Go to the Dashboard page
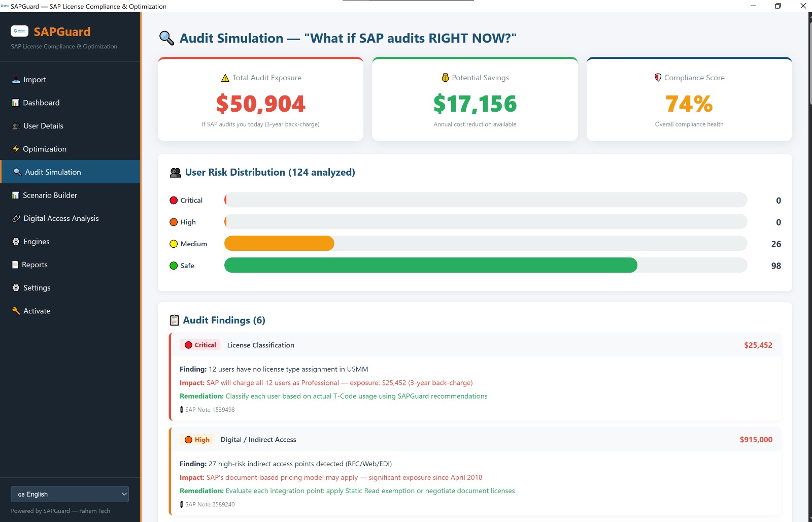 tap(70, 103)
